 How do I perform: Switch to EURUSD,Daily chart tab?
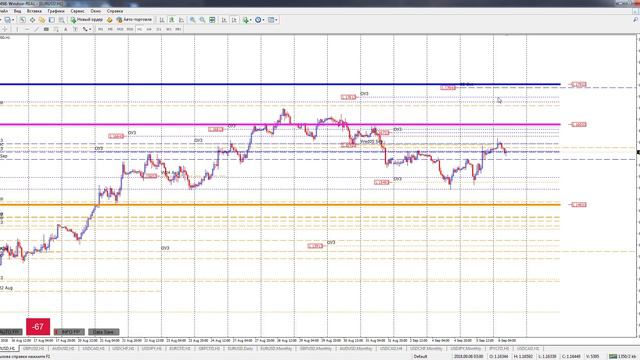click(x=240, y=349)
